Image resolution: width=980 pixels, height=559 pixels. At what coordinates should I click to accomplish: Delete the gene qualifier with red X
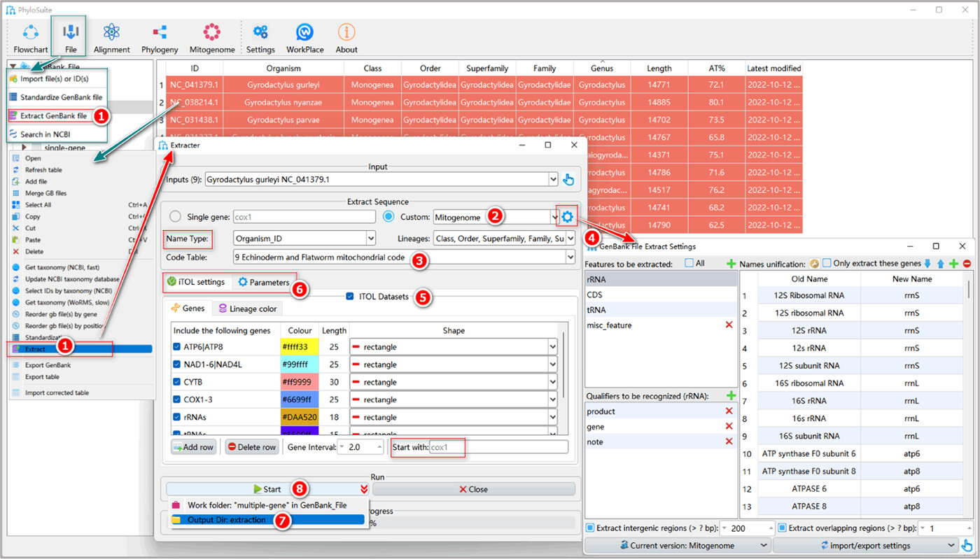click(729, 427)
